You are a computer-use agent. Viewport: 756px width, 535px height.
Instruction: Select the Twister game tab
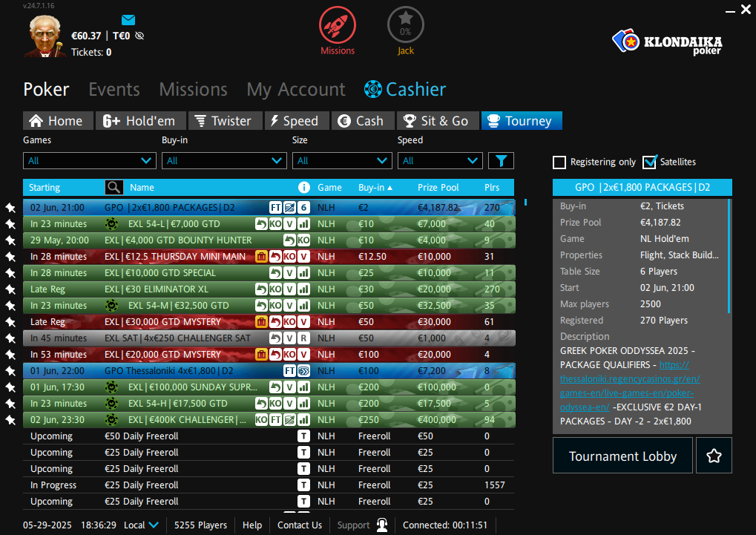pos(225,121)
